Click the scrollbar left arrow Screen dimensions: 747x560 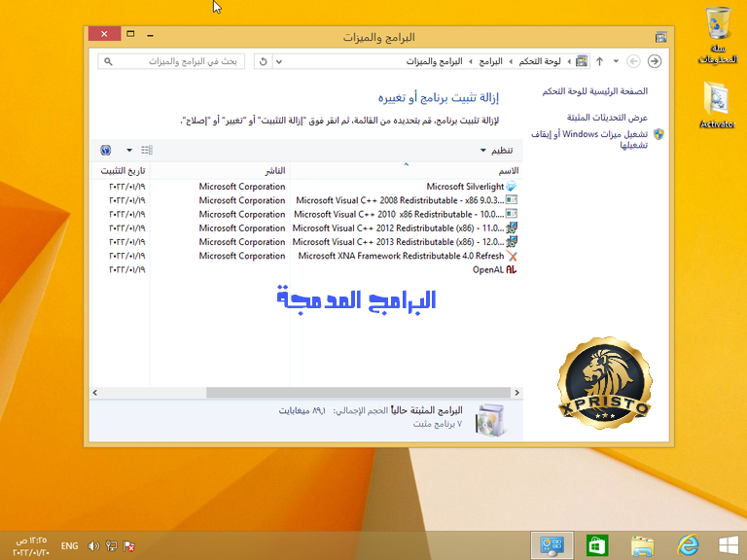point(95,393)
